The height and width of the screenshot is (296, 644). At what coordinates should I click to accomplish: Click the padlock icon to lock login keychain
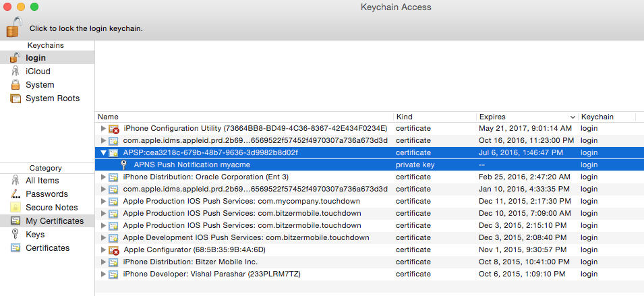click(13, 26)
